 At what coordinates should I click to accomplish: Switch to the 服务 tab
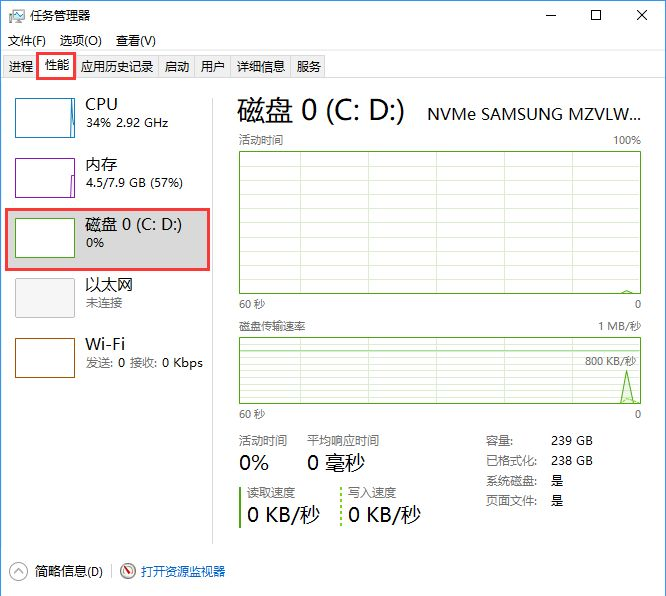pos(309,67)
